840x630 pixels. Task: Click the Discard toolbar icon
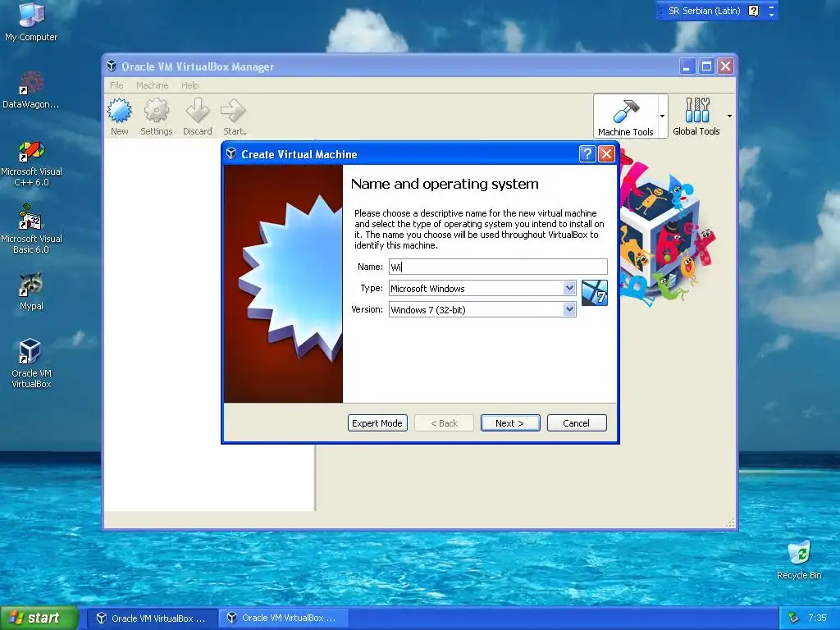pos(197,116)
